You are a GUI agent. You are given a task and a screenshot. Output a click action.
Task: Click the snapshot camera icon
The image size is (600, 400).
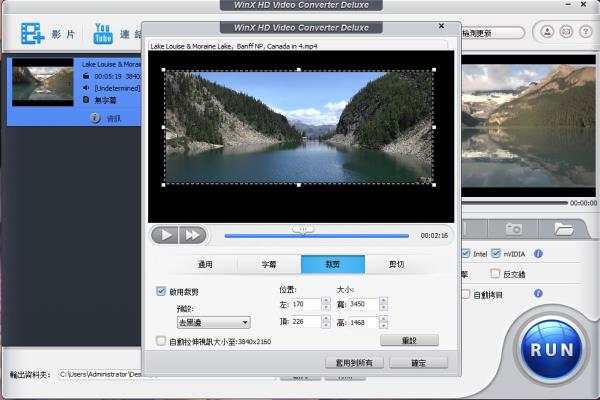[x=513, y=229]
